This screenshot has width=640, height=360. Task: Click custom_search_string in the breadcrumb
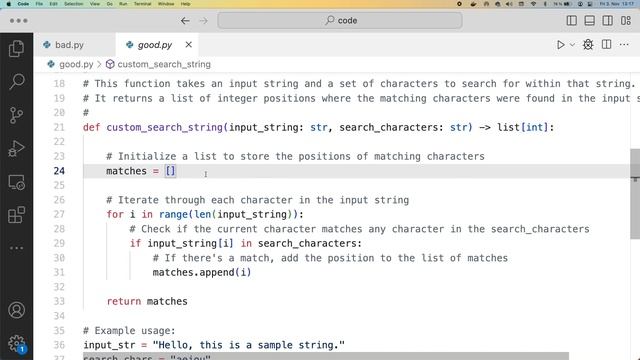[164, 64]
